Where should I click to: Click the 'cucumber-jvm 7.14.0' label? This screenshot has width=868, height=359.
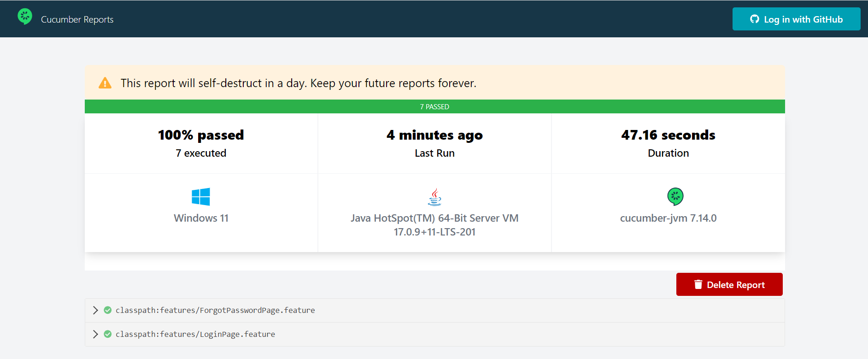tap(668, 218)
